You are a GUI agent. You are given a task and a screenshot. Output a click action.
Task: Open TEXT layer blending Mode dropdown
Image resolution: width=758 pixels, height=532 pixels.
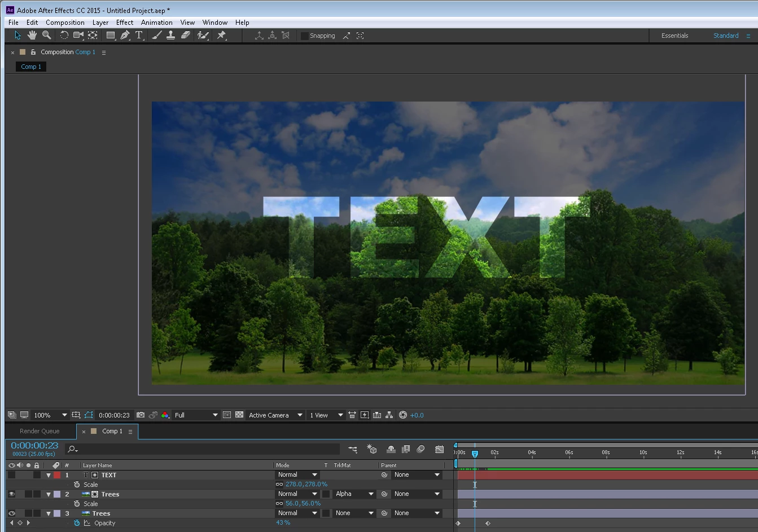pos(297,475)
